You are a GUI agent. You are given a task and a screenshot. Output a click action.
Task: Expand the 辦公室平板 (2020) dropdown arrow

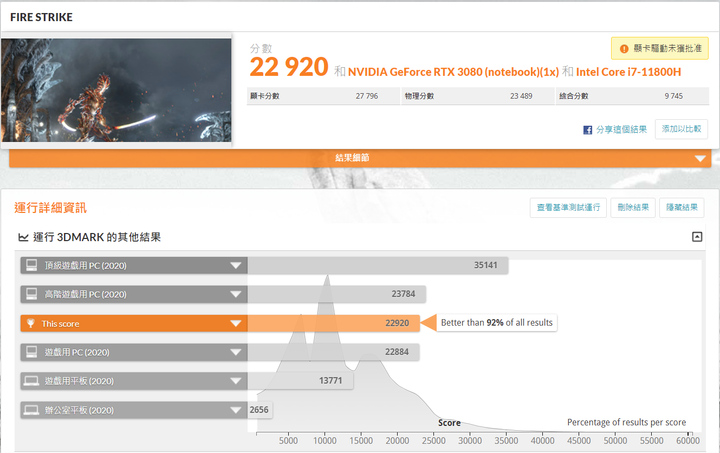point(236,410)
